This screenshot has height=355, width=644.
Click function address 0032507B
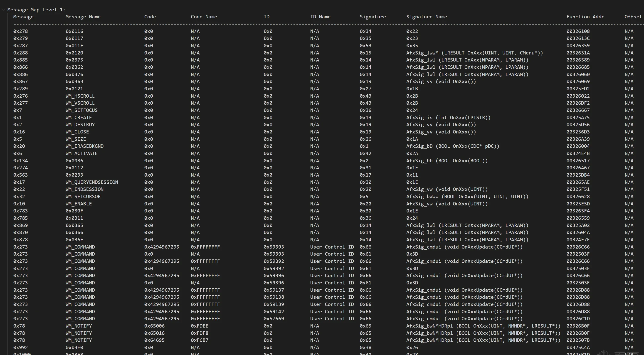point(578,340)
